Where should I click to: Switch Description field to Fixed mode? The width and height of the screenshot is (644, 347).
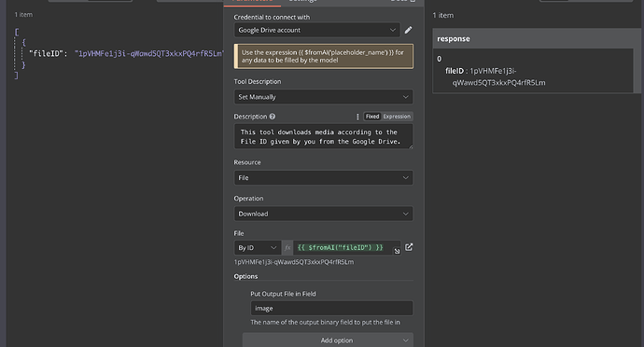click(372, 117)
